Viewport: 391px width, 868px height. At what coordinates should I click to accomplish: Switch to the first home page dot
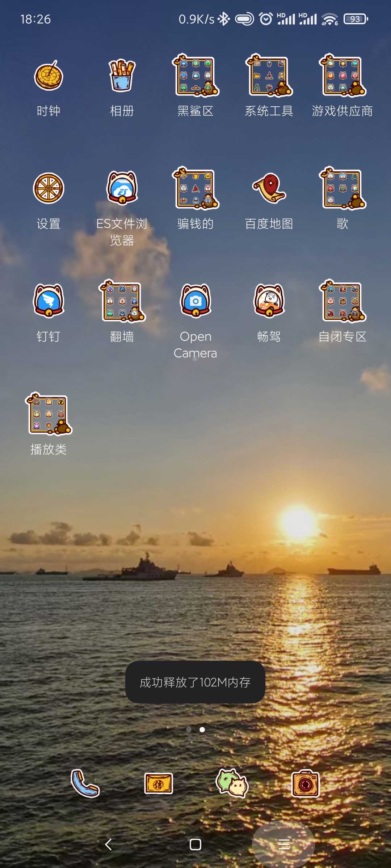pyautogui.click(x=189, y=729)
